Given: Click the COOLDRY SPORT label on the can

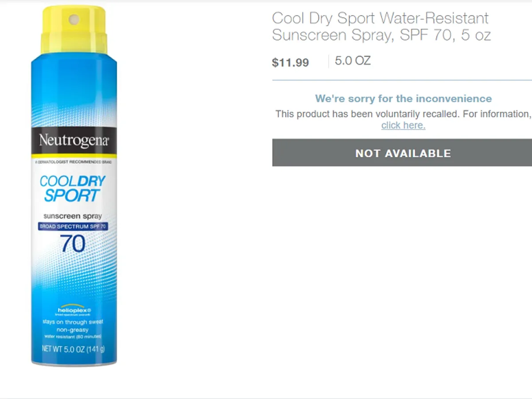Looking at the screenshot, I should click(73, 188).
